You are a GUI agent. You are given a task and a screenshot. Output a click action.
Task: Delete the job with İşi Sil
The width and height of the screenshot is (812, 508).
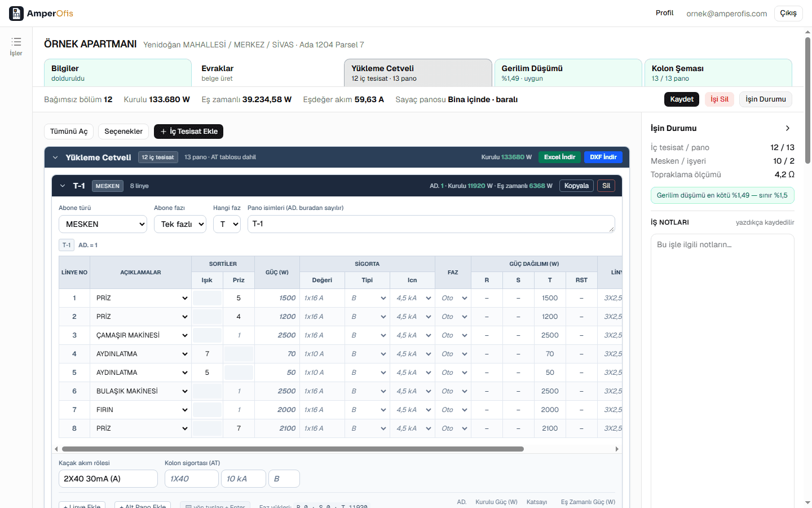click(x=719, y=99)
